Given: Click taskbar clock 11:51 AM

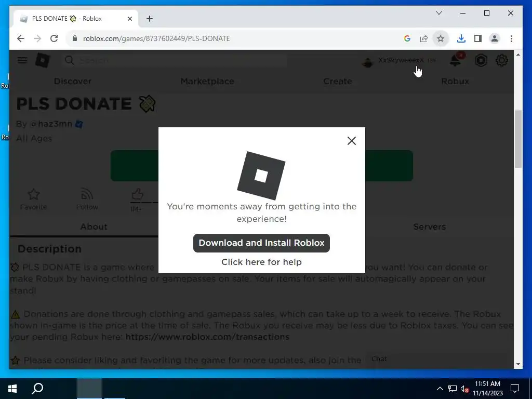Looking at the screenshot, I should click(487, 384).
